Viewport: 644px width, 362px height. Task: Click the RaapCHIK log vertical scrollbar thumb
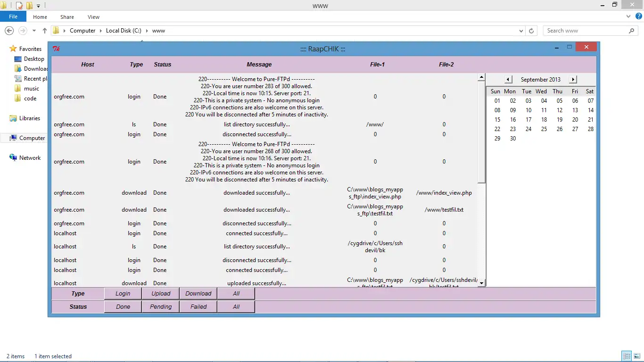(481, 132)
